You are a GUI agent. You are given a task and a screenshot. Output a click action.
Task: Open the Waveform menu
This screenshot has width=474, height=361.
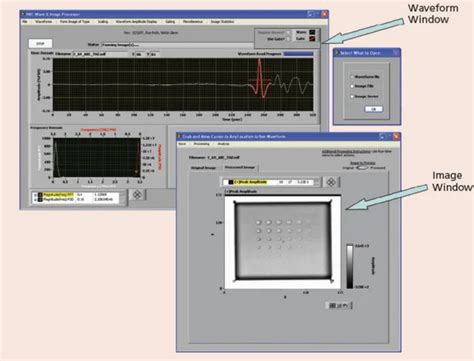click(44, 22)
